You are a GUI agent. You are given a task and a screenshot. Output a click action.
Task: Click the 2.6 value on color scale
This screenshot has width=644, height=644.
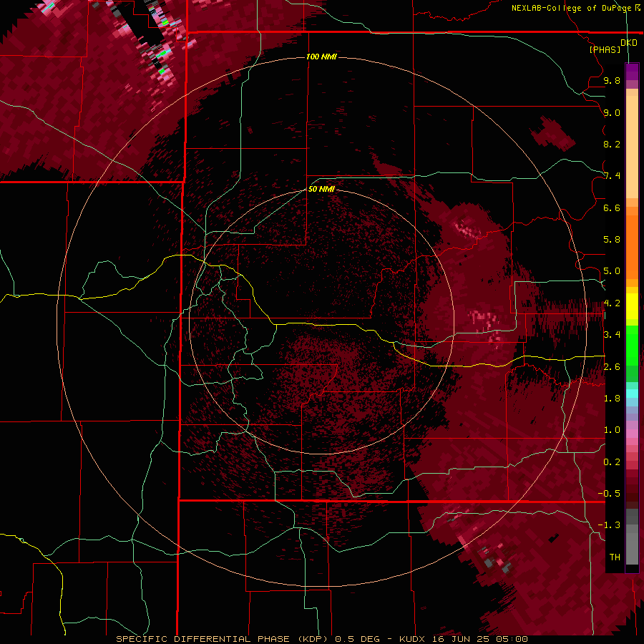[612, 367]
